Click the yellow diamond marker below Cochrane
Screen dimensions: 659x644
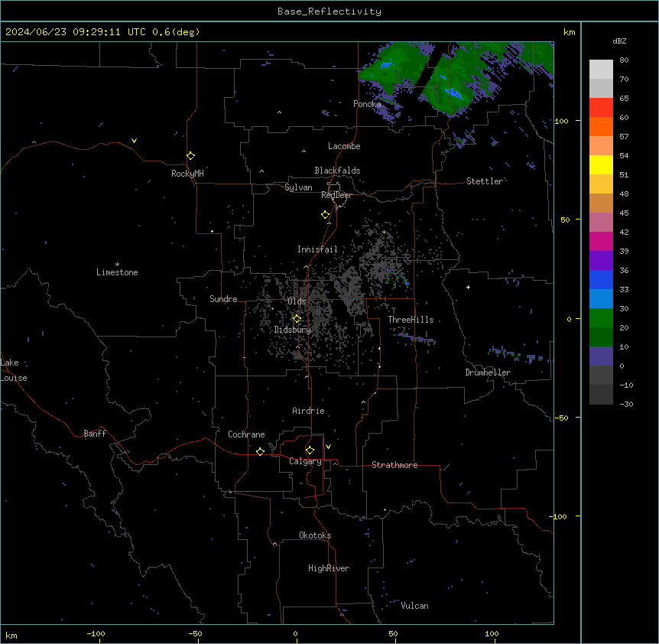260,451
